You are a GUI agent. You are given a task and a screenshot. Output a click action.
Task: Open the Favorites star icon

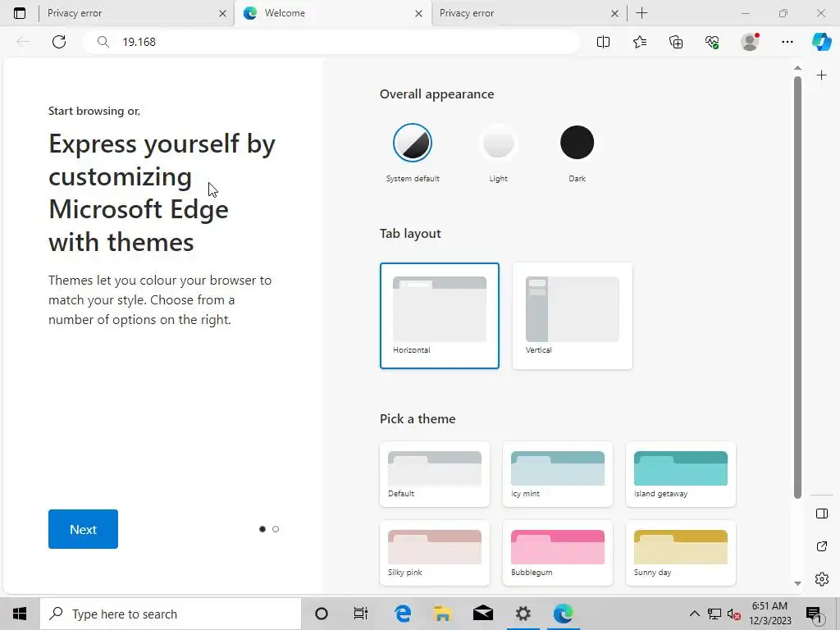(640, 42)
